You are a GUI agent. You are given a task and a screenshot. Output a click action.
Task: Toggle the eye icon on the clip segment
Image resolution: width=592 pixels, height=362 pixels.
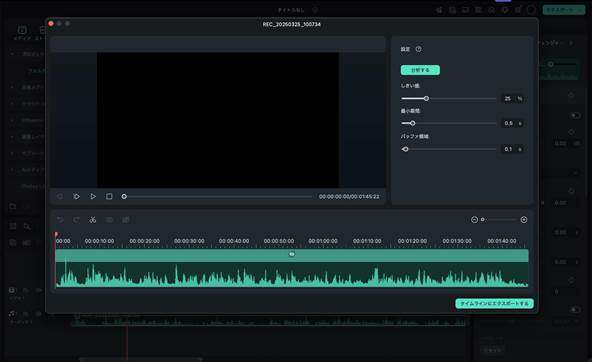(x=292, y=254)
